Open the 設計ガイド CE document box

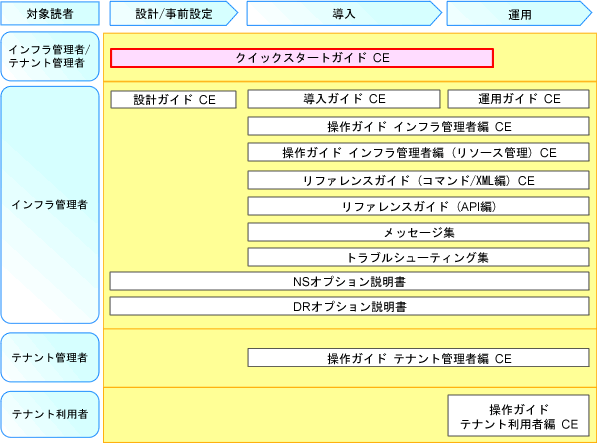[174, 100]
